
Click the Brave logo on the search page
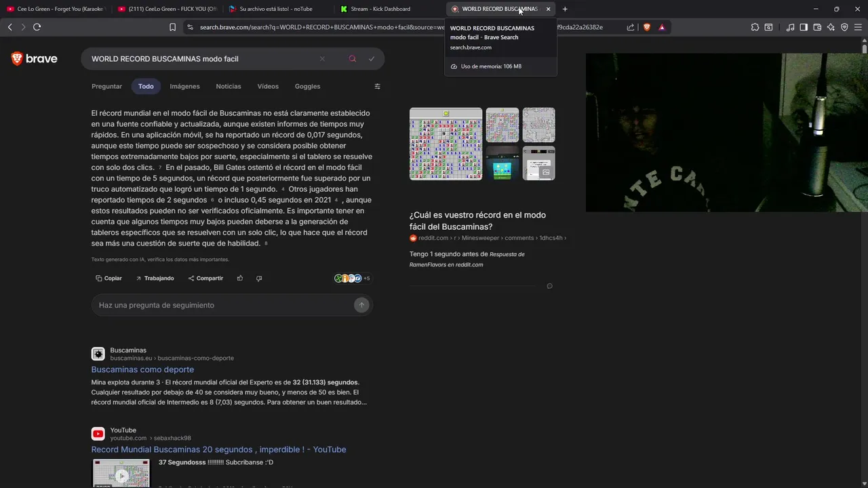tap(35, 59)
